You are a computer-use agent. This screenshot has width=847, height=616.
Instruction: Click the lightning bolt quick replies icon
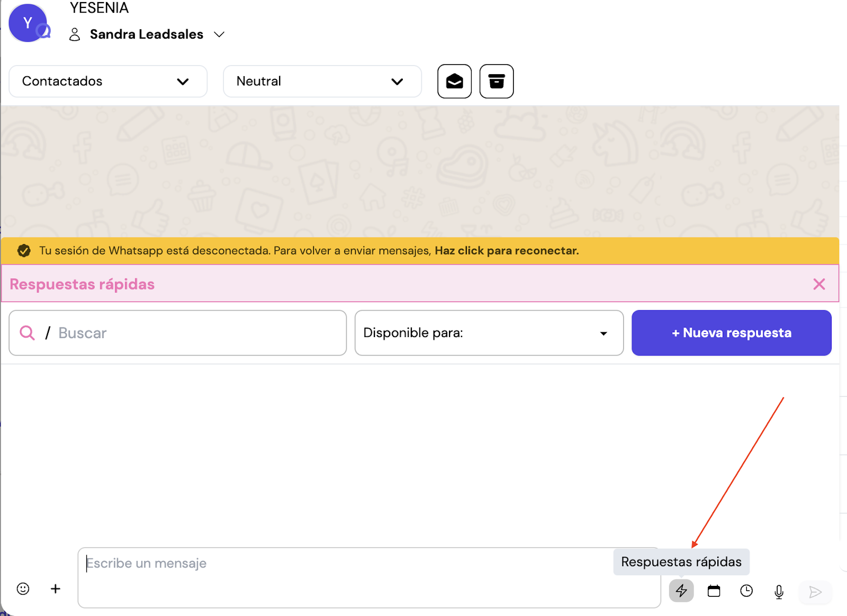pos(681,591)
